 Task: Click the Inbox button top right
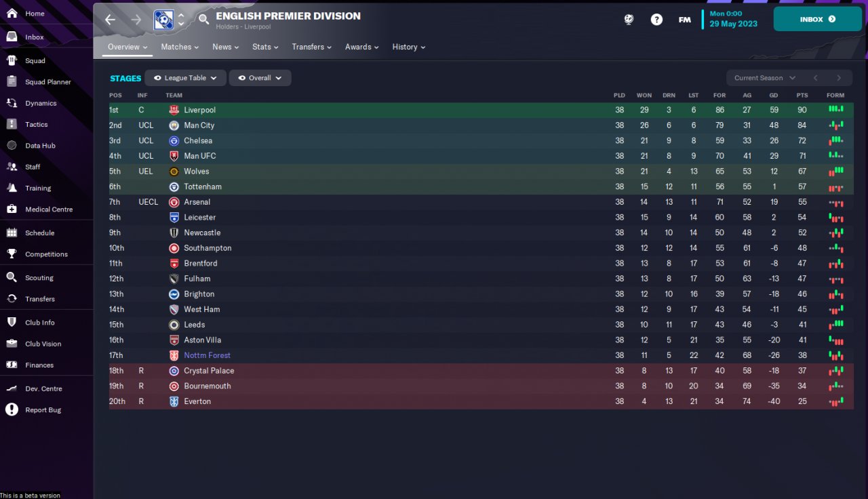click(817, 19)
